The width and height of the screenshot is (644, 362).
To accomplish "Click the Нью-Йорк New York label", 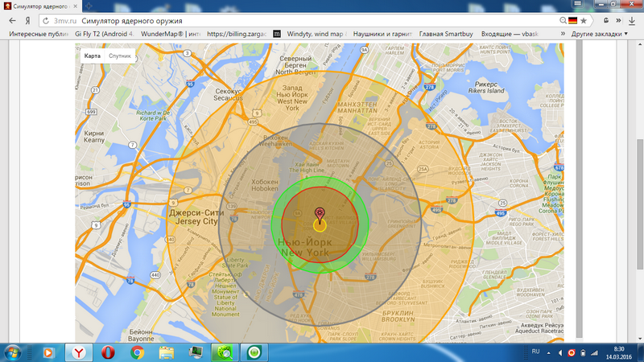I will pos(305,247).
